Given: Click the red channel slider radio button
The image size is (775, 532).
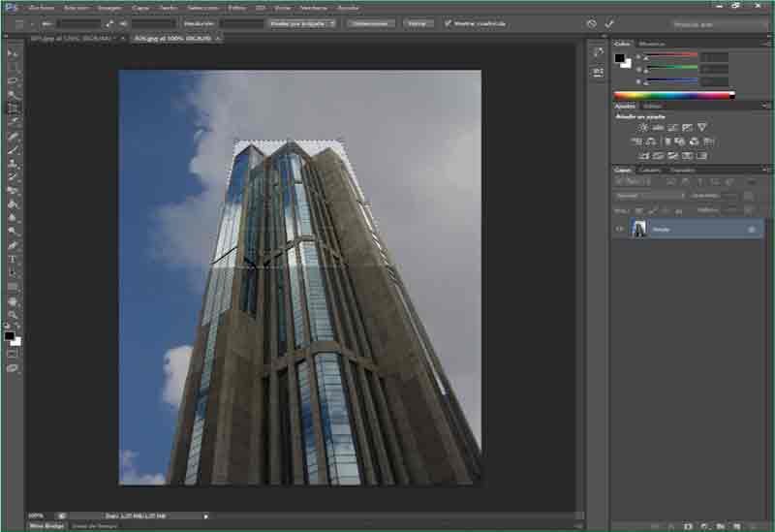Looking at the screenshot, I should point(638,56).
